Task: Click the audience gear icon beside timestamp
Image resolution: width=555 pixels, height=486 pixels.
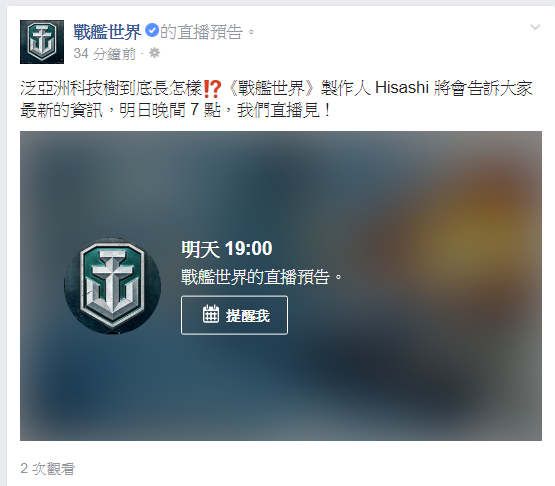Action: 154,53
